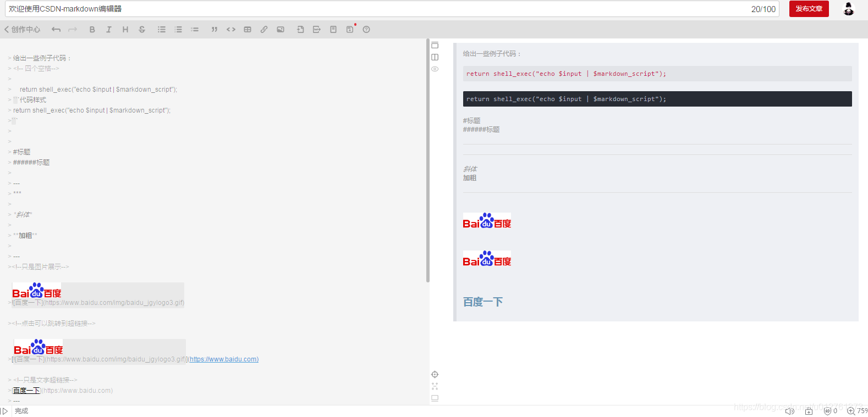Click the 百度一下 link in preview
Screen dimensions: 868x417
coord(483,302)
